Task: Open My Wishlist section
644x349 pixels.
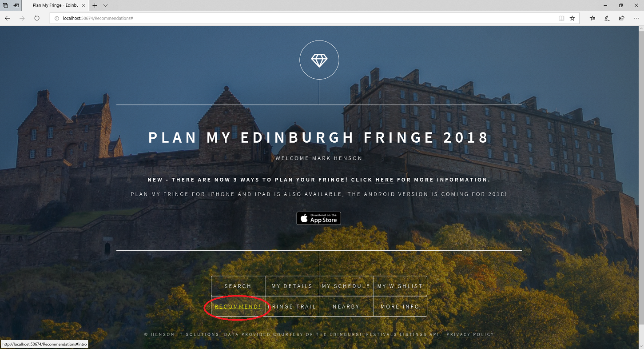Action: pos(400,286)
